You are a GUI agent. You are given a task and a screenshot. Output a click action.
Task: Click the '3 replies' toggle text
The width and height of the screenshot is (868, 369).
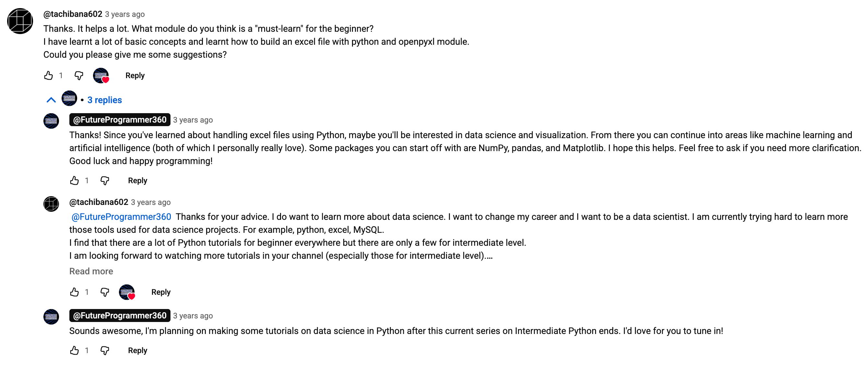click(x=104, y=100)
